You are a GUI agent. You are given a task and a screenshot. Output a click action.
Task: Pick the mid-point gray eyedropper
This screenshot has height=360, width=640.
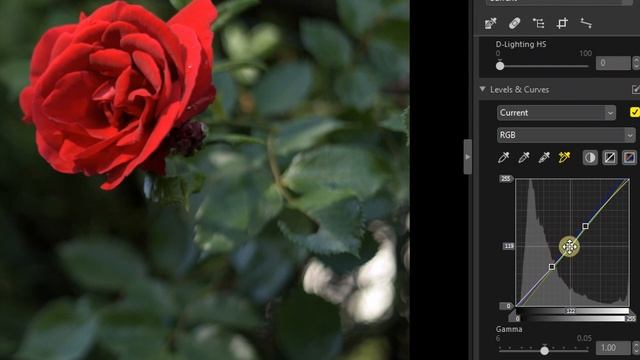524,158
